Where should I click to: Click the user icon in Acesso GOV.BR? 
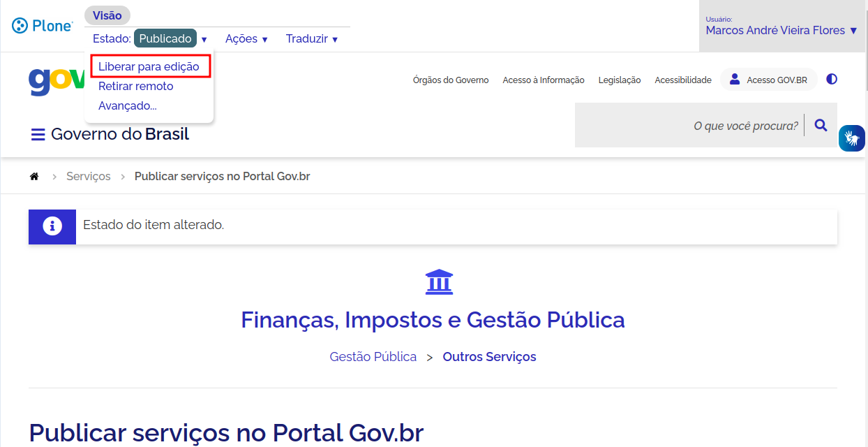734,80
